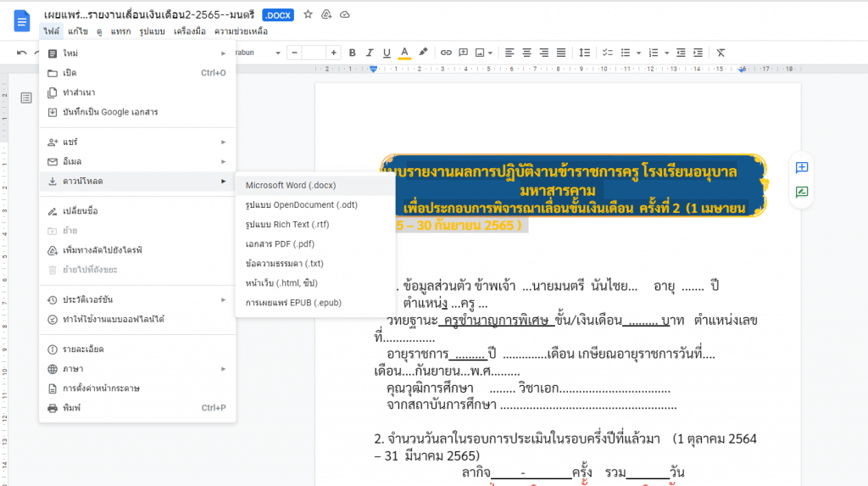The height and width of the screenshot is (486, 868).
Task: Expand the ภาษา (Language) submenu
Action: [x=137, y=368]
